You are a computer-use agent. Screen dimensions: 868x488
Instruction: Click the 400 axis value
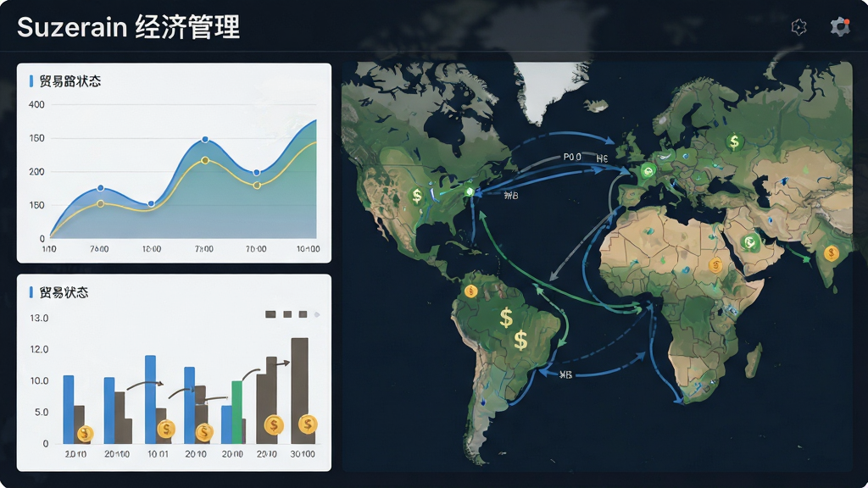36,104
